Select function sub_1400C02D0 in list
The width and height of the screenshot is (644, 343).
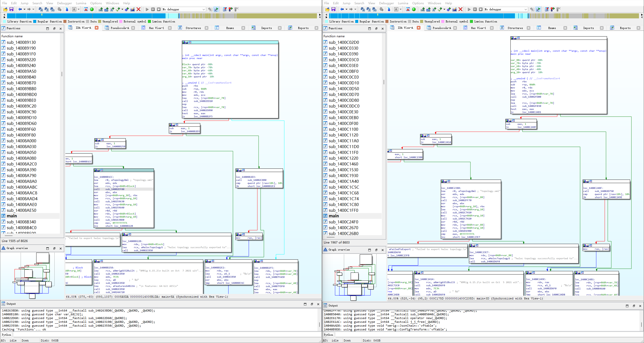tap(344, 42)
